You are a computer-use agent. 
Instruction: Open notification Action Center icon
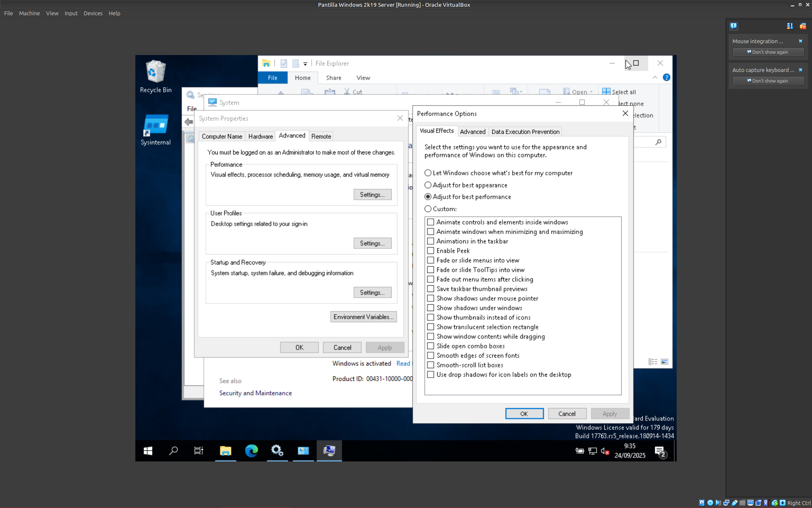[660, 452]
